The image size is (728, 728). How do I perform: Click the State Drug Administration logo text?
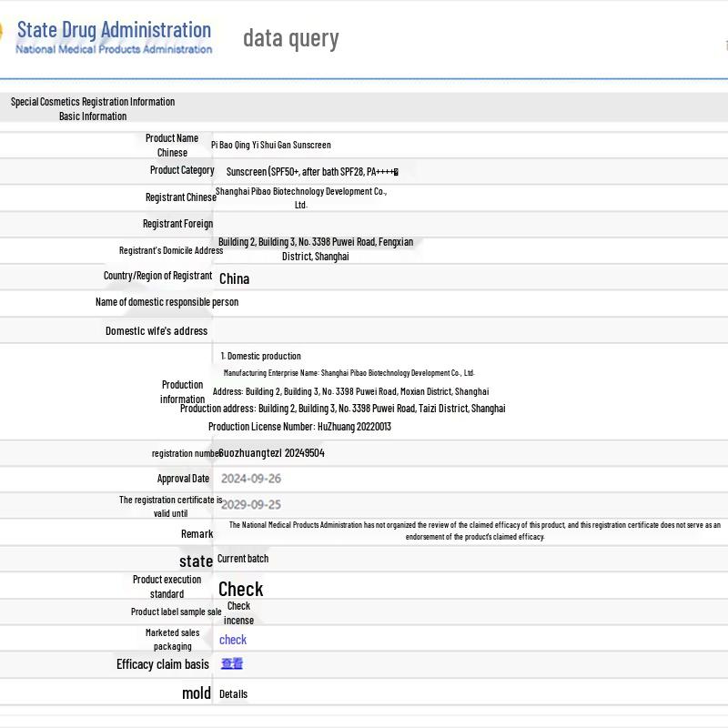[x=114, y=29]
